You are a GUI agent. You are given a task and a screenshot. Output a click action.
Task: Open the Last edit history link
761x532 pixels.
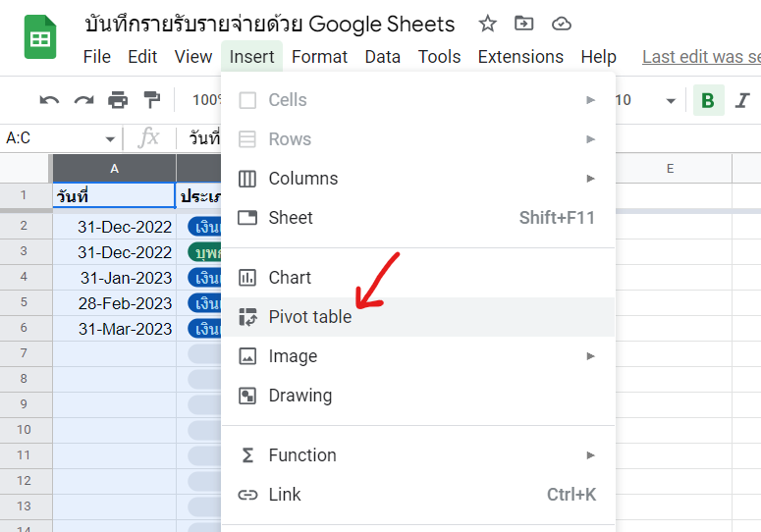point(701,57)
